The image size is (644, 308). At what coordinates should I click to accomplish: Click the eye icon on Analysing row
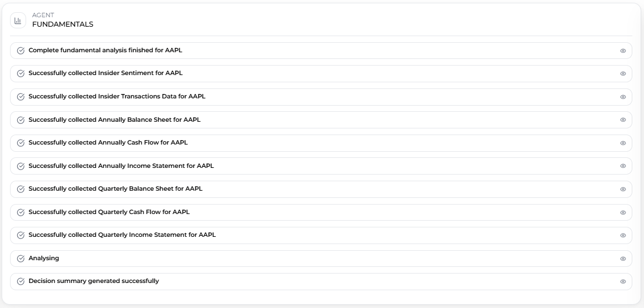(623, 259)
